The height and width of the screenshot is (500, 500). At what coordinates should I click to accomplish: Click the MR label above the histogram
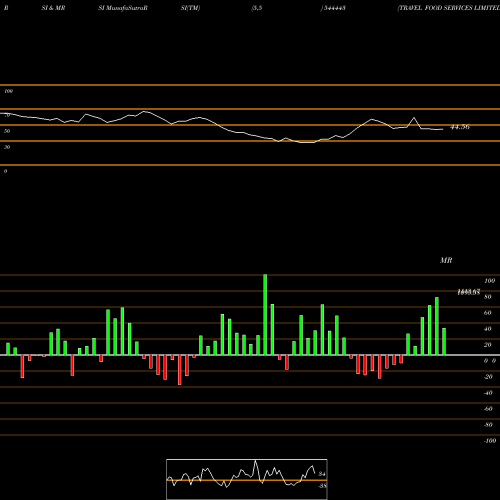[x=446, y=260]
